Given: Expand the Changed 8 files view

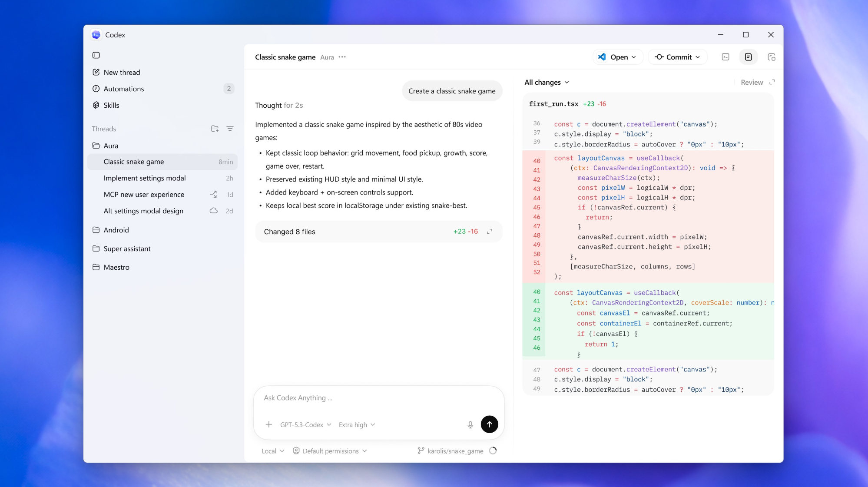Looking at the screenshot, I should (x=490, y=232).
